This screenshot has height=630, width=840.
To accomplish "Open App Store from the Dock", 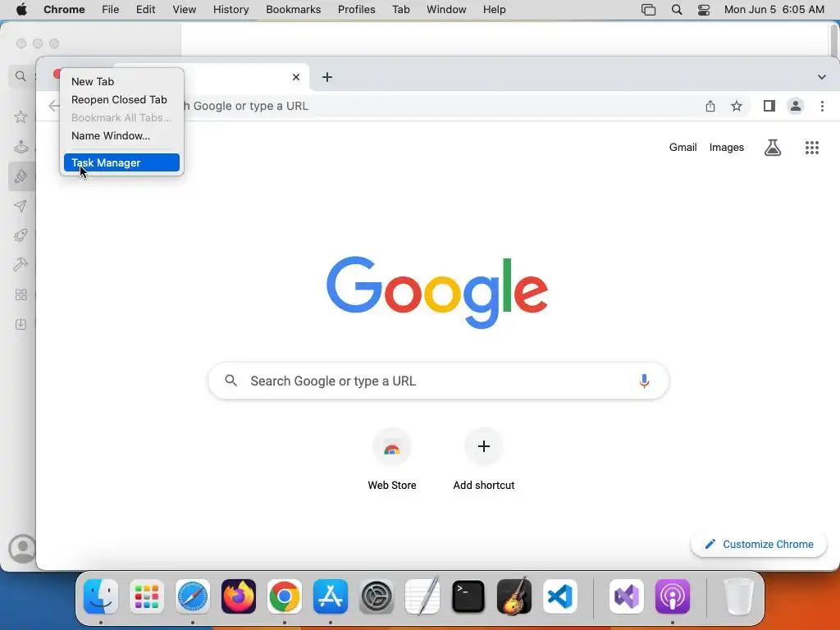I will tap(331, 596).
